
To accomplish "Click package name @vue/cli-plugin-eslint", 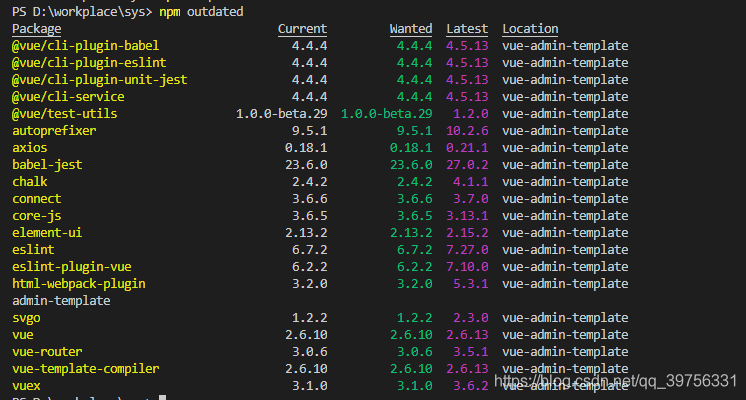I will (89, 63).
